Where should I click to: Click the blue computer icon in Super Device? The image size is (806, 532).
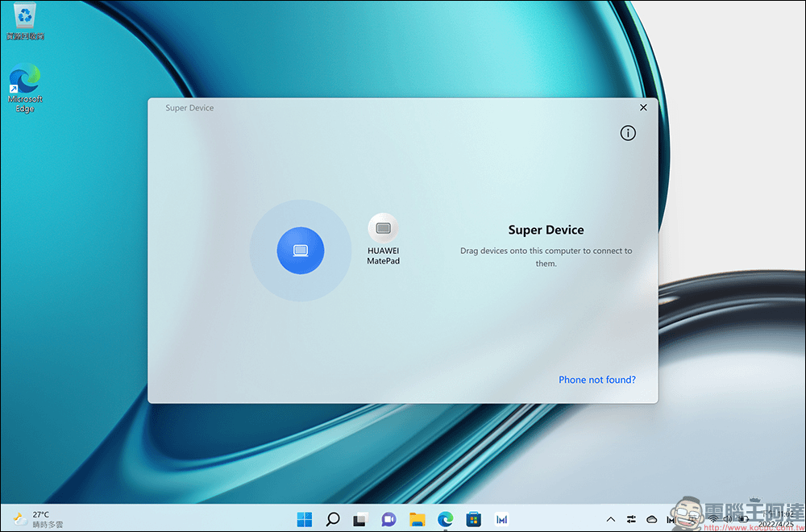pos(301,251)
